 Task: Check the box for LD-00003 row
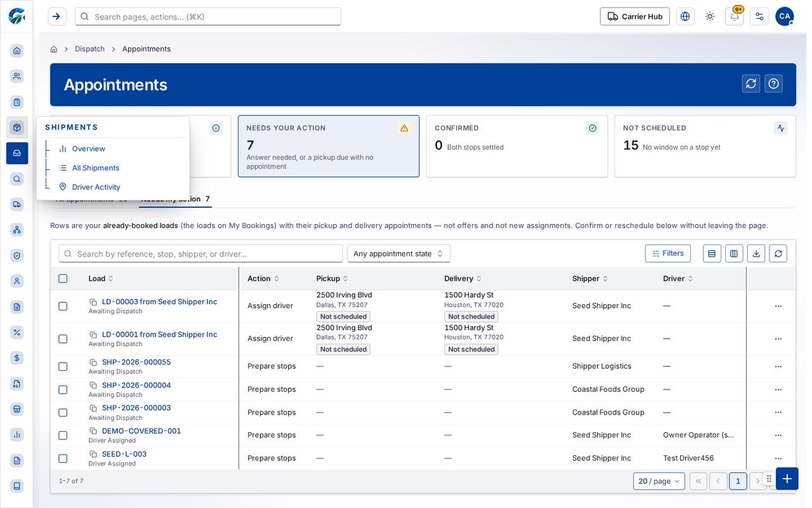[x=63, y=306]
